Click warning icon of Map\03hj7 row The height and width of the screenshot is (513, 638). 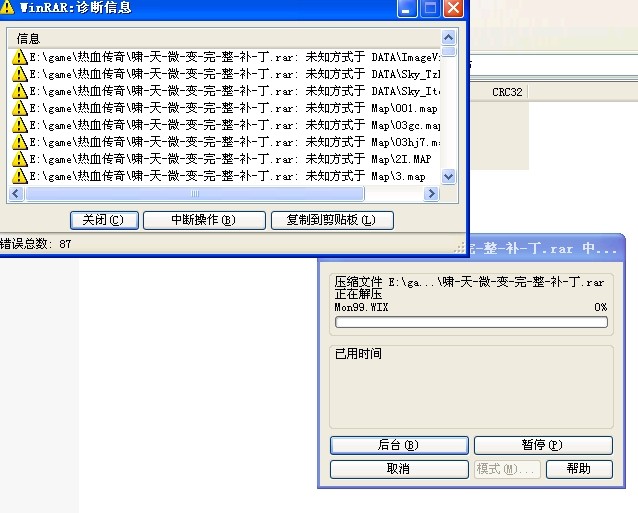(19, 143)
